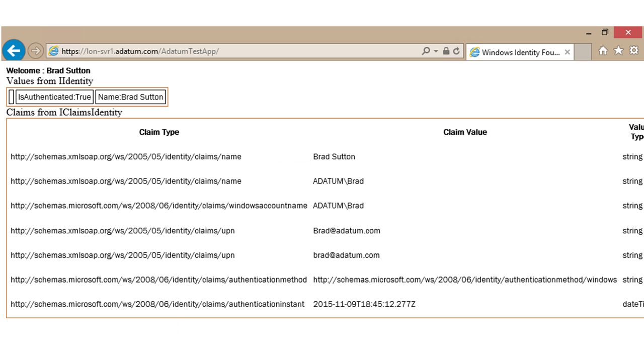The width and height of the screenshot is (644, 362).
Task: Select the Windows Identity Fou... tab
Action: tap(520, 52)
